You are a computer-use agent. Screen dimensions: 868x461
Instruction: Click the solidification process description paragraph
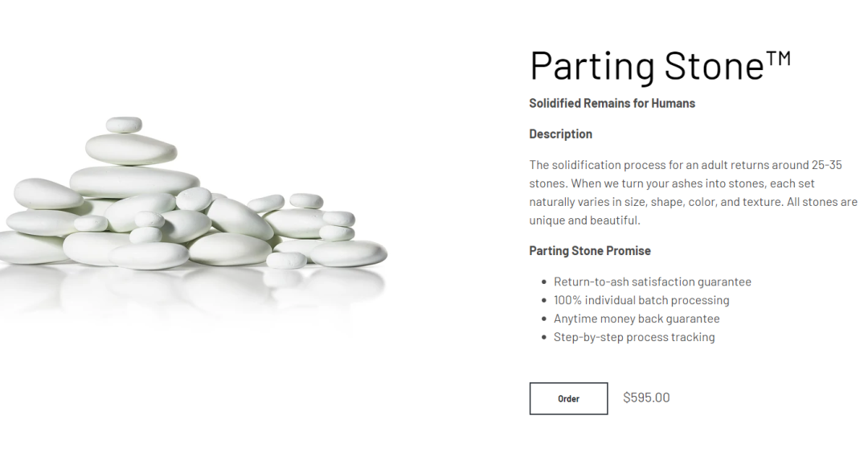coord(693,192)
